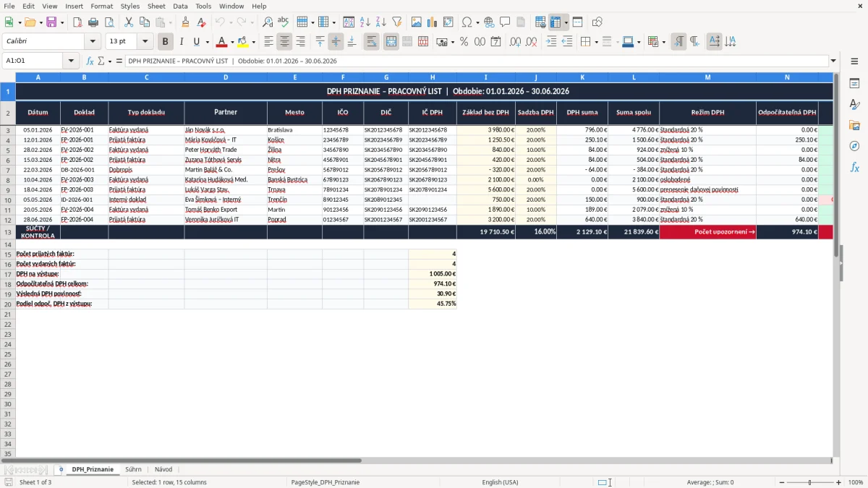Switch to the Návod sheet tab
This screenshot has width=868, height=488.
point(163,469)
